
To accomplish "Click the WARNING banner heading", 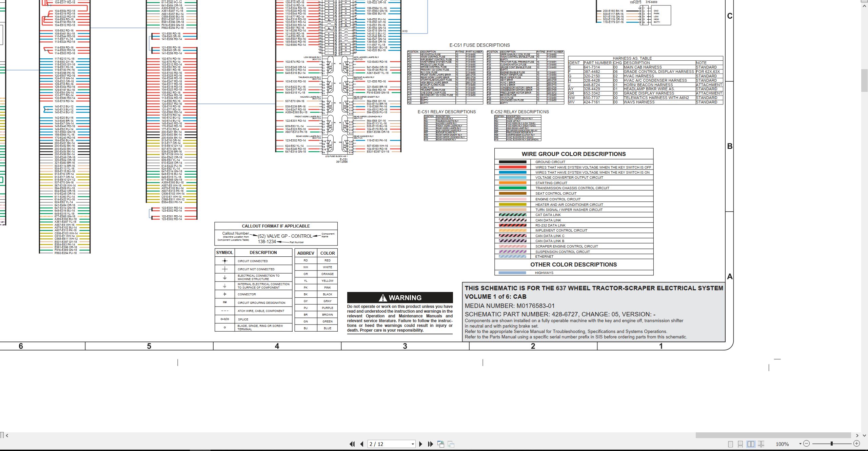I will (400, 297).
